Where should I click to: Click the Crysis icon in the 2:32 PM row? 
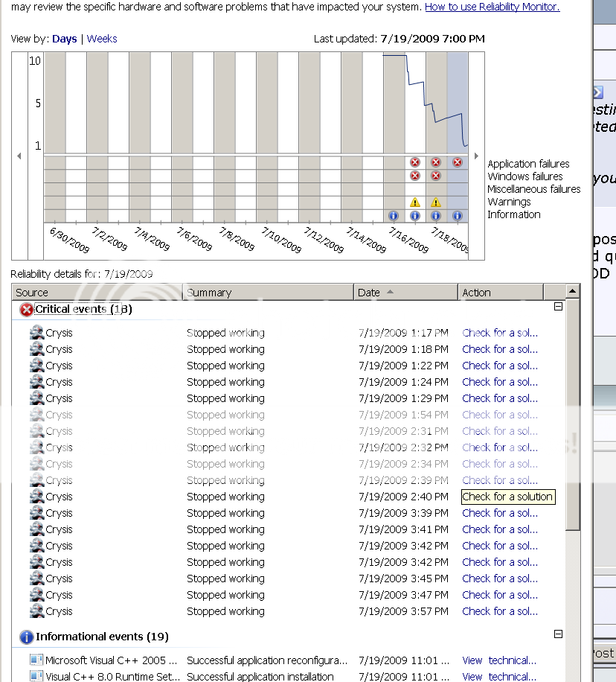[x=37, y=447]
